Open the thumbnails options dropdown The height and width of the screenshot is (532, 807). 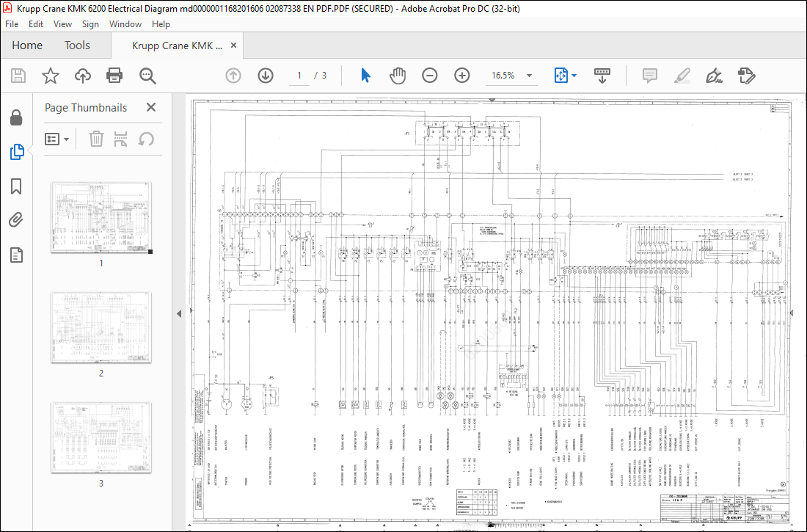[57, 139]
